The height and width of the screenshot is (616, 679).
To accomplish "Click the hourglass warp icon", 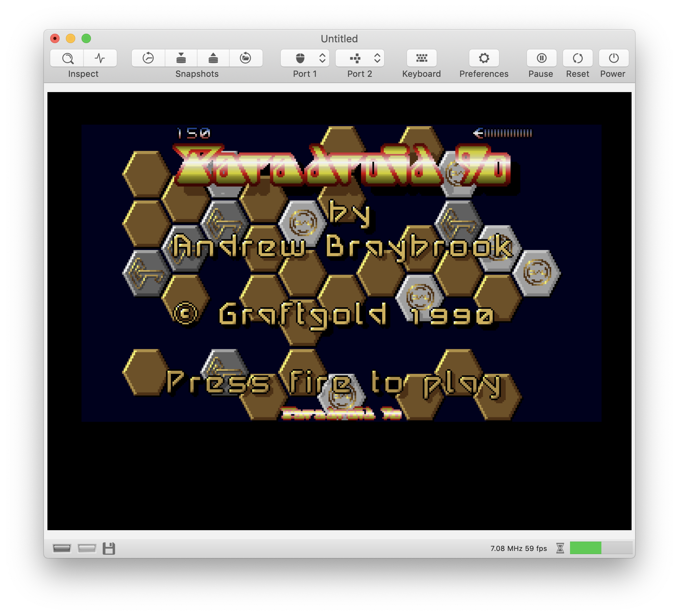I will [560, 548].
